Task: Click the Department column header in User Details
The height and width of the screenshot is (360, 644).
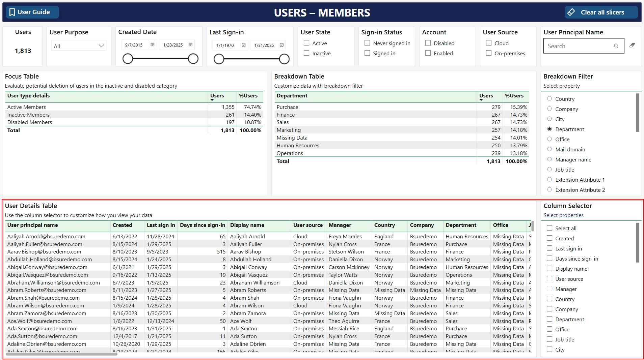Action: 461,225
